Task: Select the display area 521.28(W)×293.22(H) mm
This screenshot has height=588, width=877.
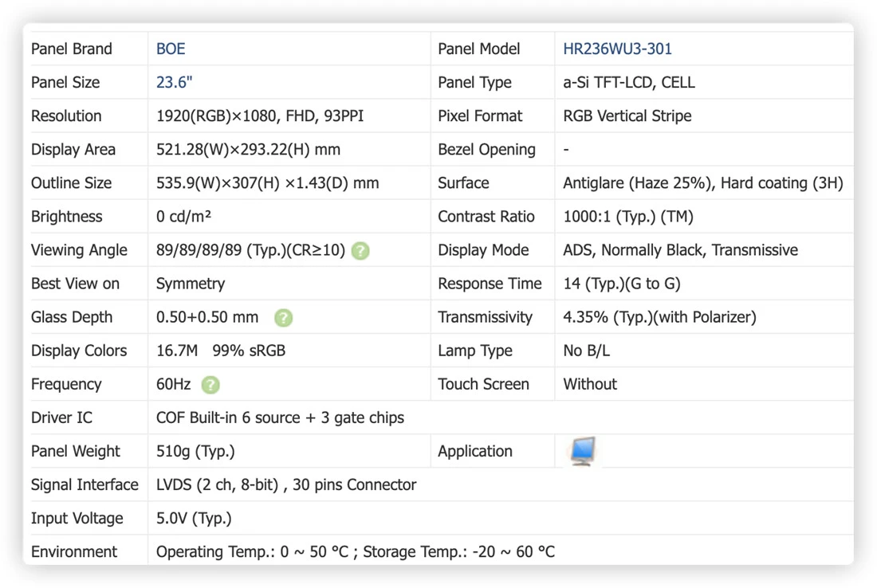Action: pyautogui.click(x=248, y=149)
